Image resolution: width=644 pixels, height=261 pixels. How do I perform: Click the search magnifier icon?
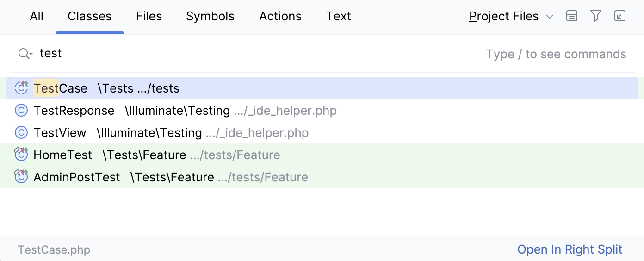23,54
